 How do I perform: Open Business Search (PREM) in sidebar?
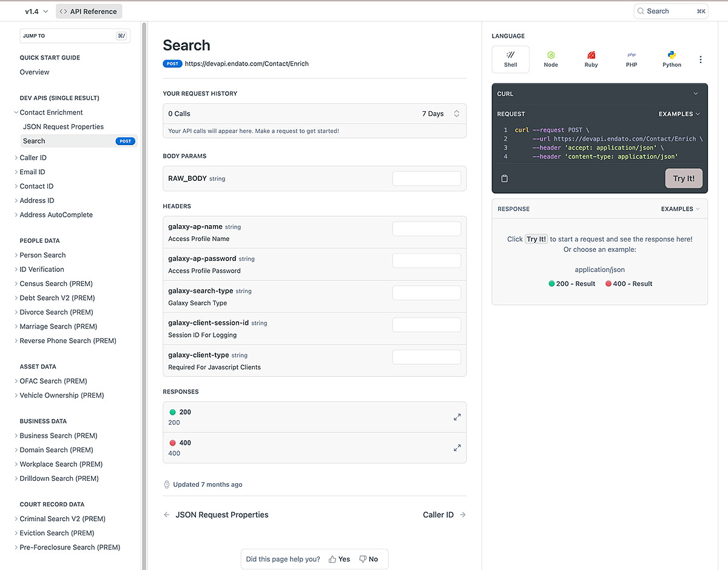(58, 436)
